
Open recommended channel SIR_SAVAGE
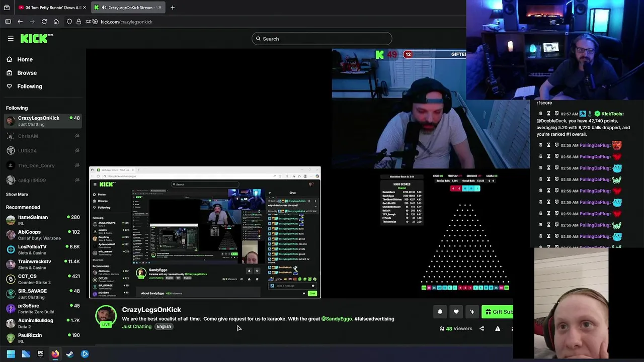(43, 294)
